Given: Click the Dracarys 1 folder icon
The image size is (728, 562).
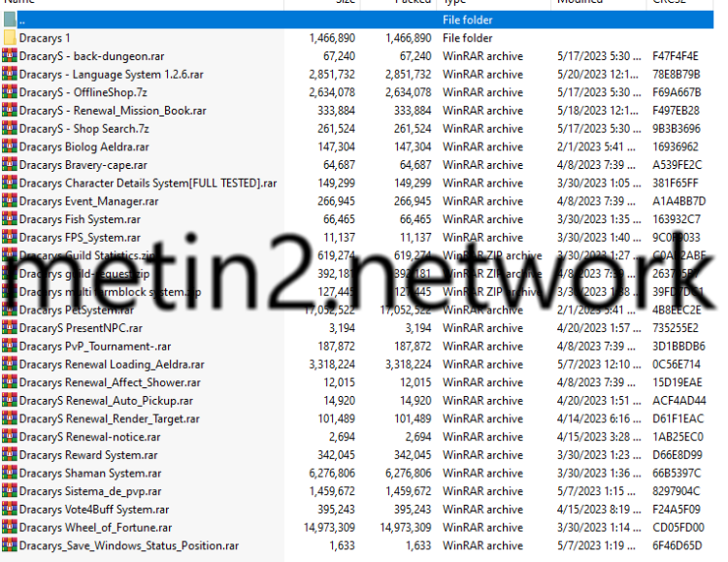Looking at the screenshot, I should point(10,38).
